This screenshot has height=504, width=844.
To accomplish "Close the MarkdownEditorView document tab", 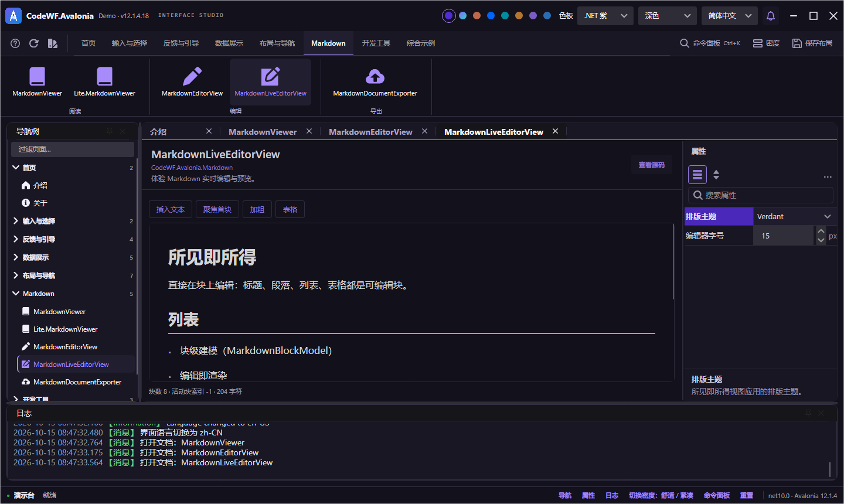I will click(x=424, y=131).
